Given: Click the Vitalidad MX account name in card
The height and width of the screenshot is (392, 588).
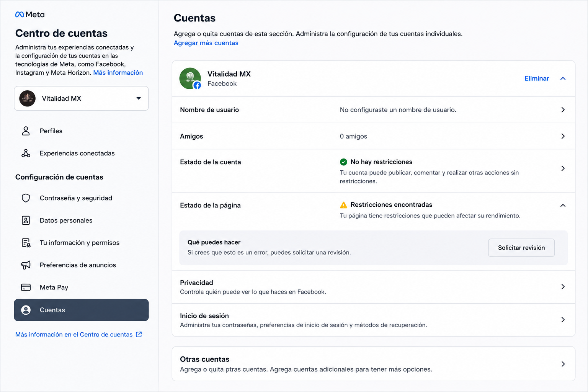Looking at the screenshot, I should coord(229,74).
